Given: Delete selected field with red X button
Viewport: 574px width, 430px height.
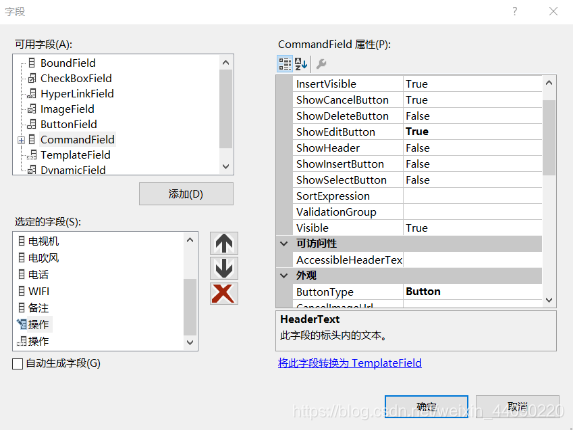Looking at the screenshot, I should click(224, 293).
